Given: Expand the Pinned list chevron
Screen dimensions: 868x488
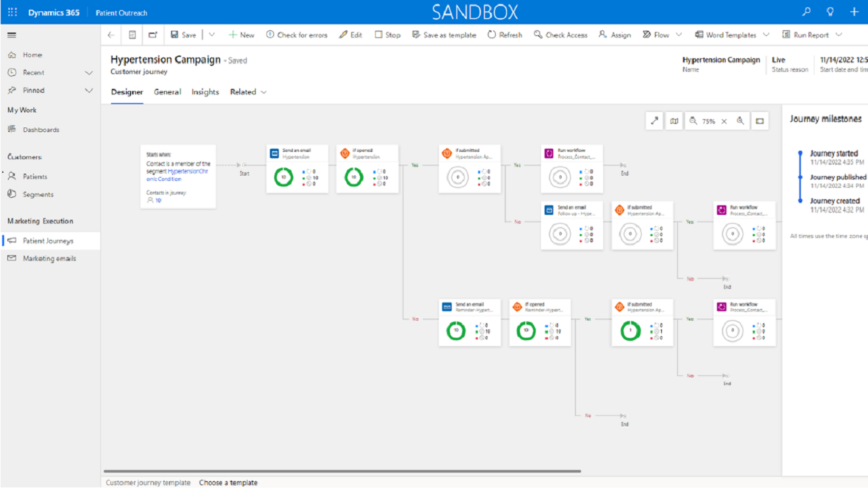Looking at the screenshot, I should click(89, 90).
